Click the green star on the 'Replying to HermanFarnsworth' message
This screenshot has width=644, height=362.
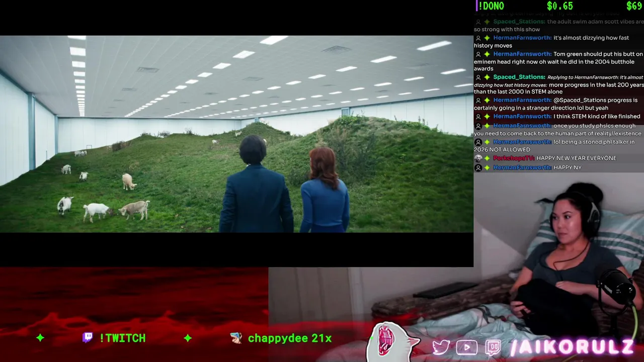487,77
